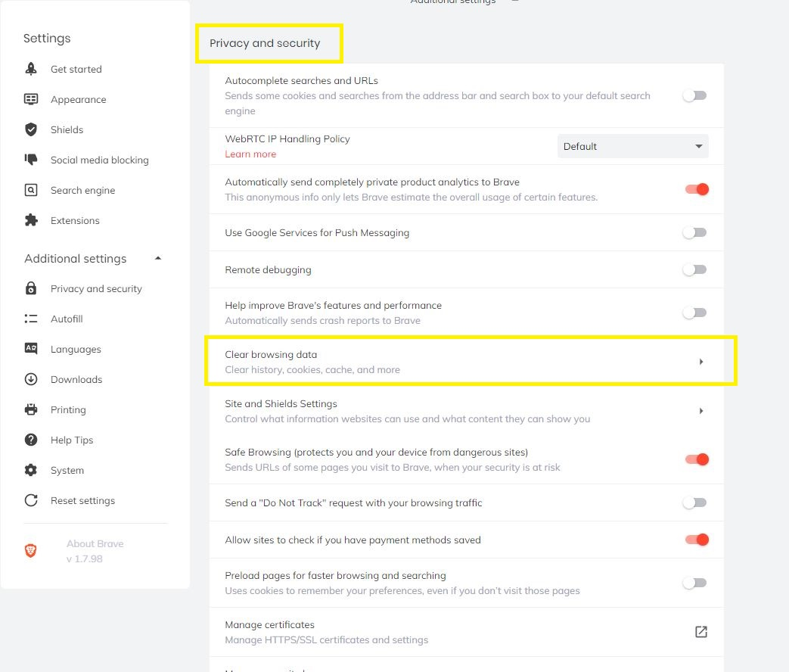Open Printing settings
Screen dimensions: 789x672
pyautogui.click(x=68, y=409)
